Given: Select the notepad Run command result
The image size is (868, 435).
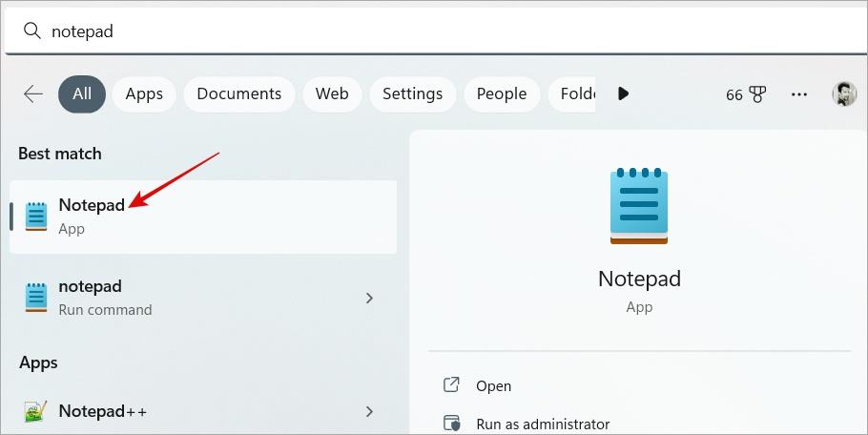Looking at the screenshot, I should (x=203, y=298).
